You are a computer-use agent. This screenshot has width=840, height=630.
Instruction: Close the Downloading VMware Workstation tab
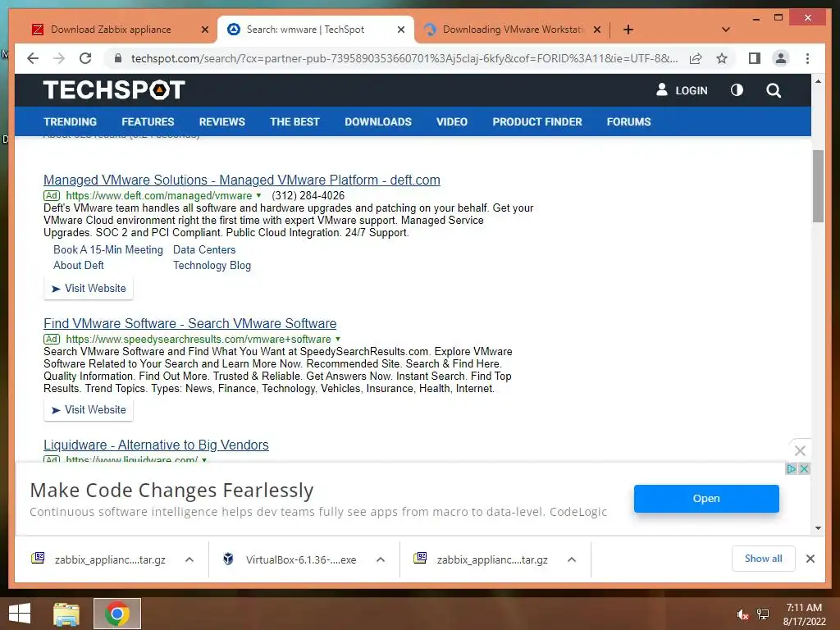tap(597, 30)
